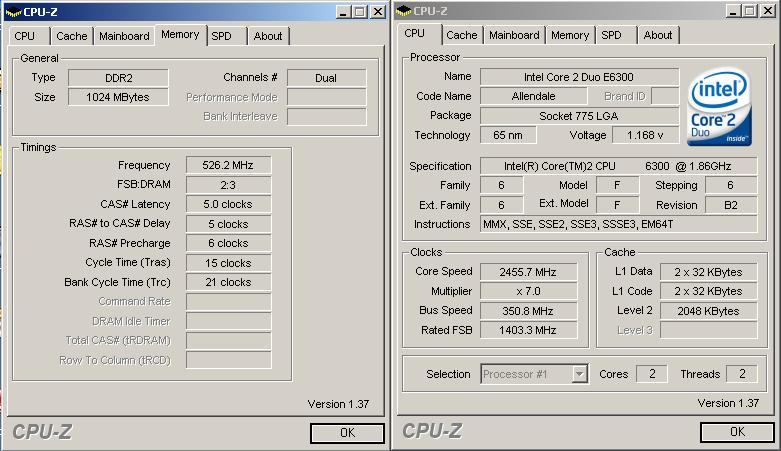Screen dimensions: 781x451
Task: Click empty Performance Mode field
Action: click(x=326, y=97)
